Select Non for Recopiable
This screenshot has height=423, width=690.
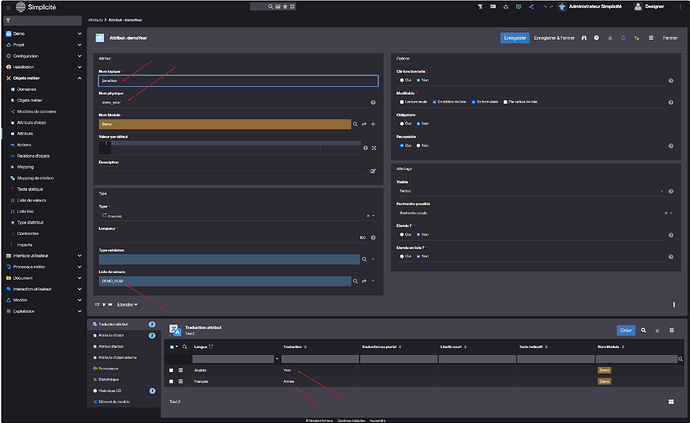click(x=418, y=145)
